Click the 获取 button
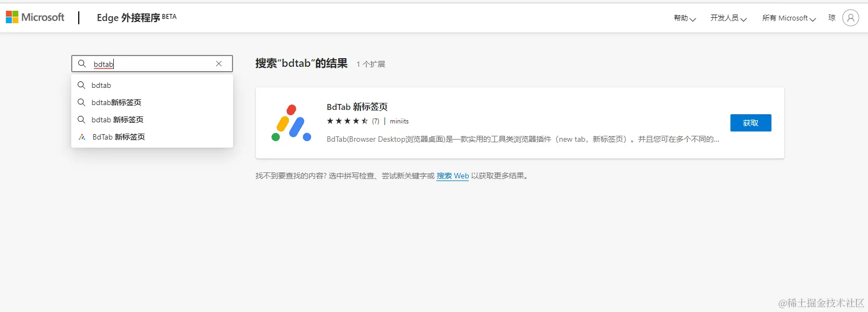This screenshot has height=312, width=868. pos(750,123)
